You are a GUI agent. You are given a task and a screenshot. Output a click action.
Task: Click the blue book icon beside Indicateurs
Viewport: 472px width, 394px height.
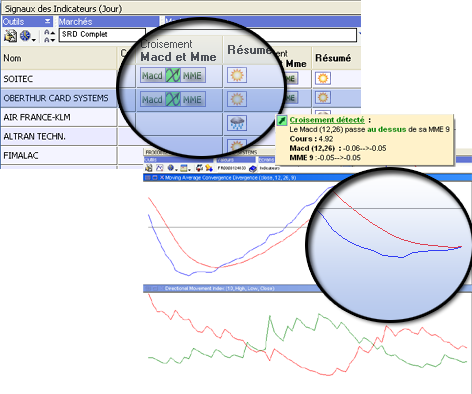tap(252, 168)
